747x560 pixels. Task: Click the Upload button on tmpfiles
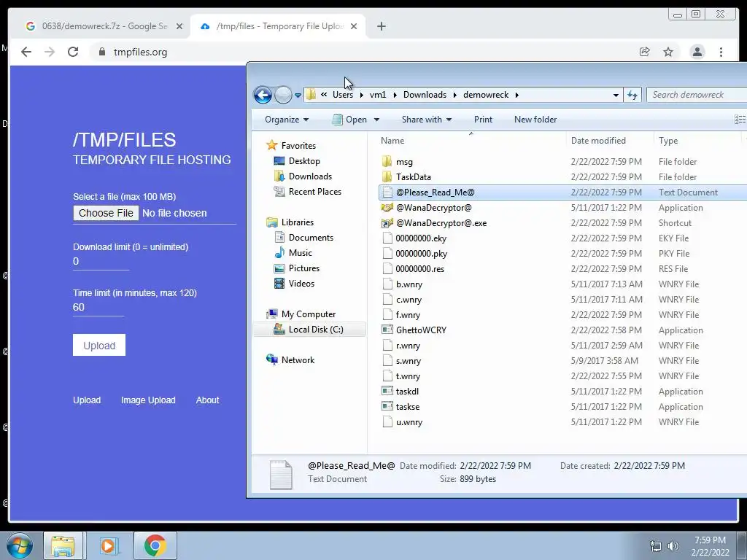(99, 345)
